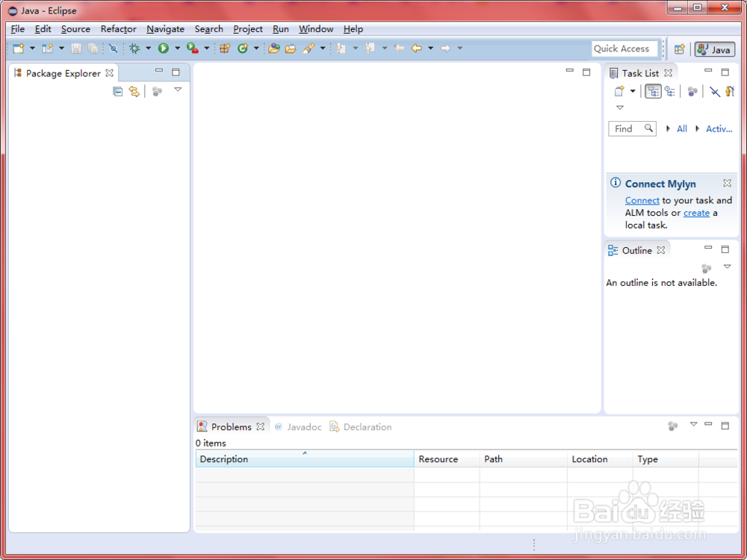Click the New Java Package icon
747x560 pixels.
225,48
